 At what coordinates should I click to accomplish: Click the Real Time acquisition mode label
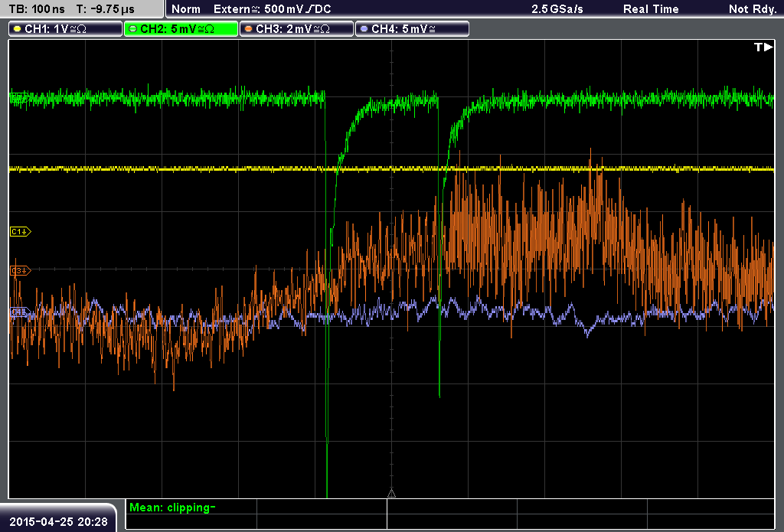651,9
